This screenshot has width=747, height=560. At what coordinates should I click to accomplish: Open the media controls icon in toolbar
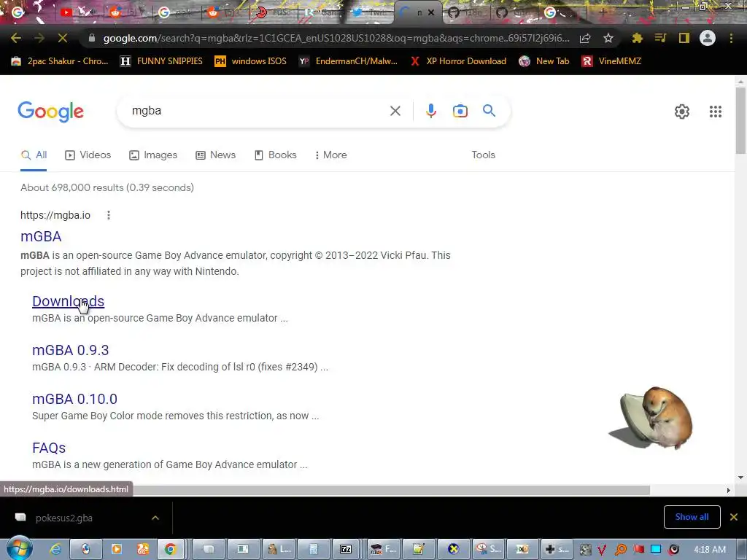tap(660, 38)
